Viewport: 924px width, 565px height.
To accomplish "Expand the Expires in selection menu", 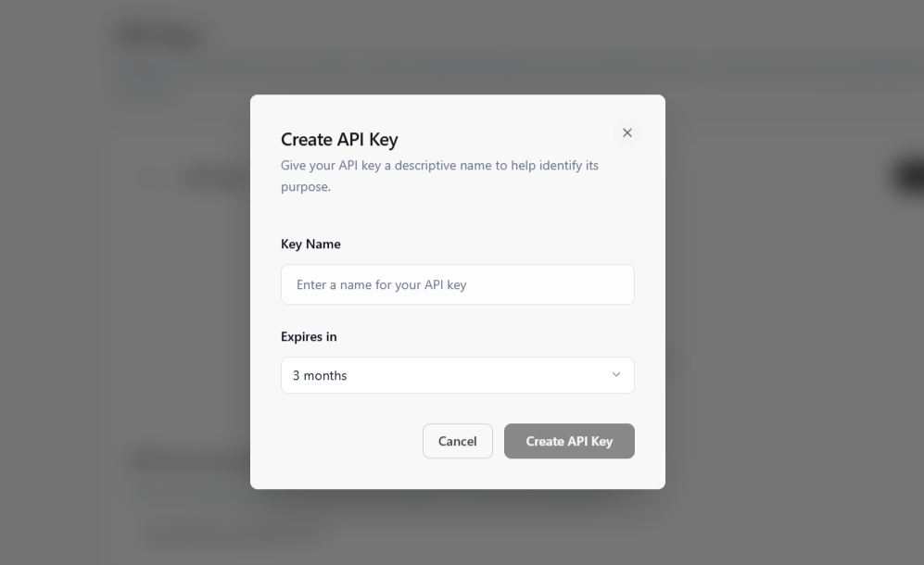I will (x=457, y=375).
